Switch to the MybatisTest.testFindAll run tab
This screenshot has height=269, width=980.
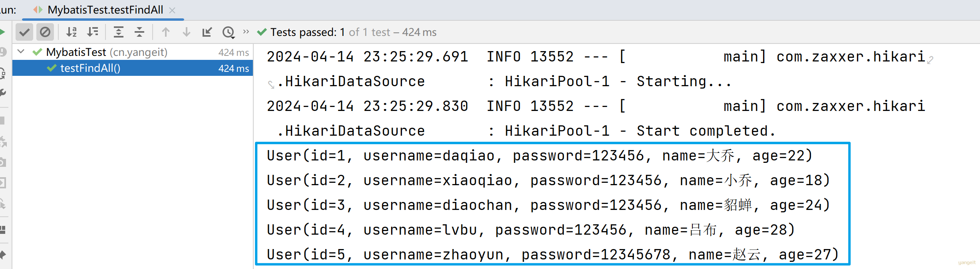[x=105, y=10]
